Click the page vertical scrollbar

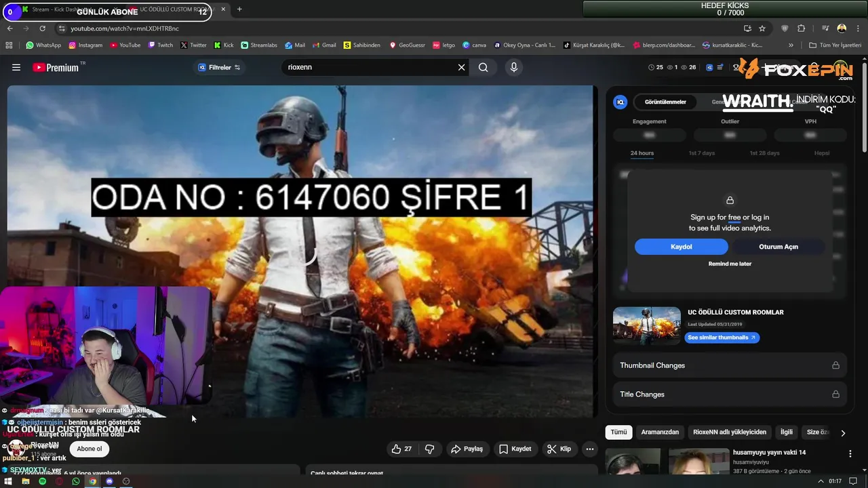(x=864, y=108)
